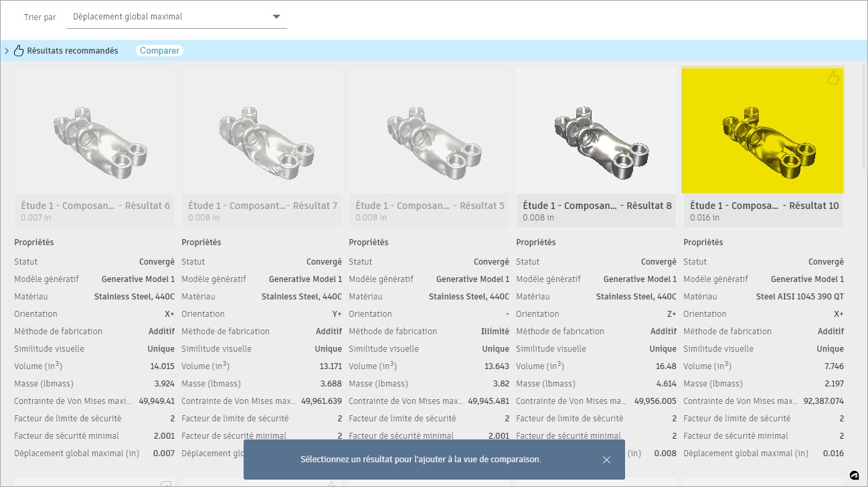Screen dimensions: 868x487
Task: Click the 'Convergé' status under Résultat 8
Action: 659,261
